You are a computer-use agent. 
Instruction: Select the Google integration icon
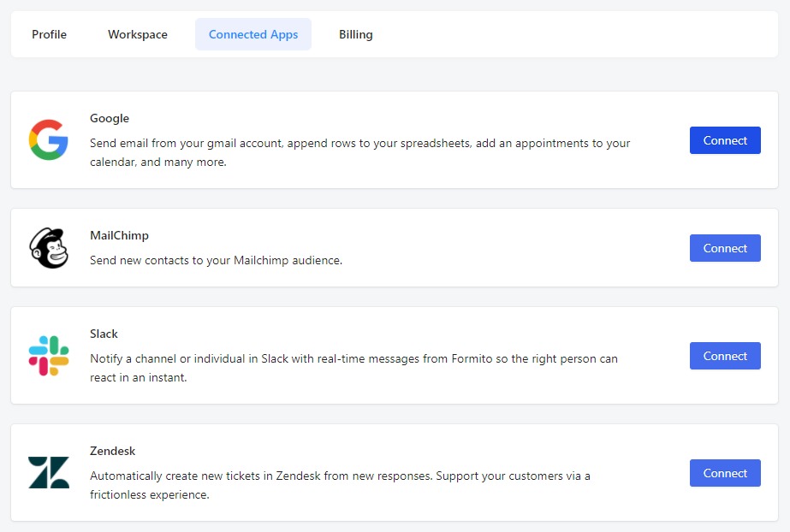point(49,140)
